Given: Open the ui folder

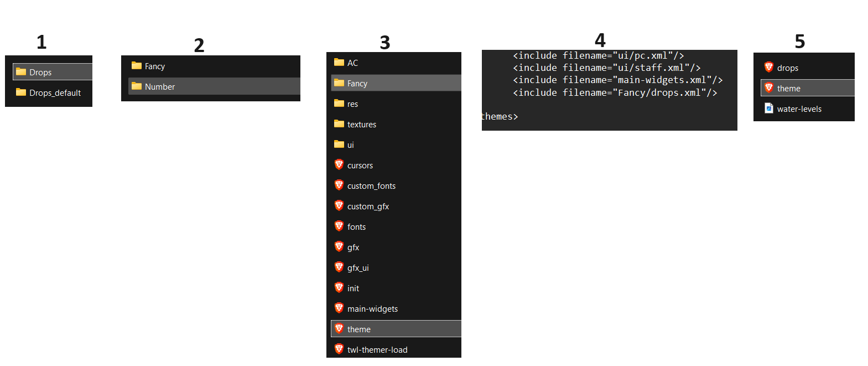Looking at the screenshot, I should 396,145.
